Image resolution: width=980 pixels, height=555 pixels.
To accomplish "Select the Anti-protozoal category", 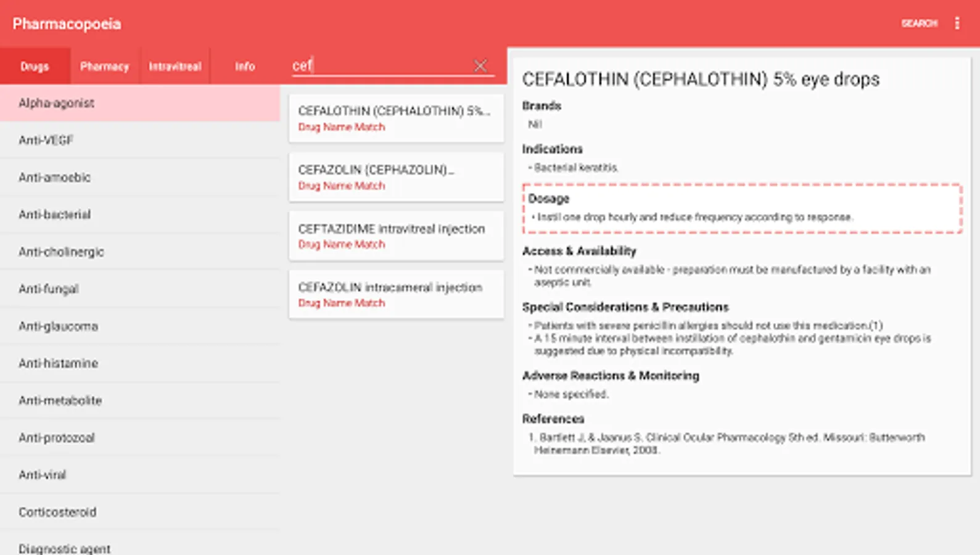I will tap(140, 438).
